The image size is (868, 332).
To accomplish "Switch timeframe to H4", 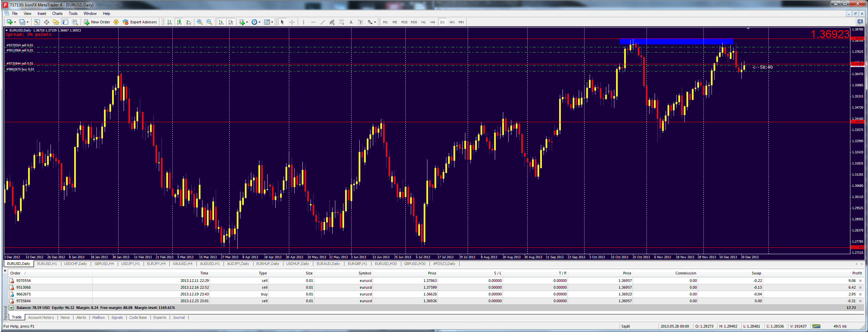I will point(433,22).
